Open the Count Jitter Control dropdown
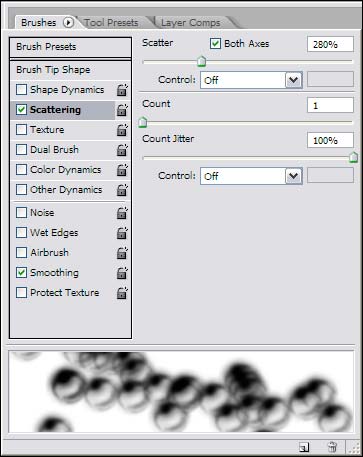Screen dimensions: 363x457 pyautogui.click(x=251, y=176)
